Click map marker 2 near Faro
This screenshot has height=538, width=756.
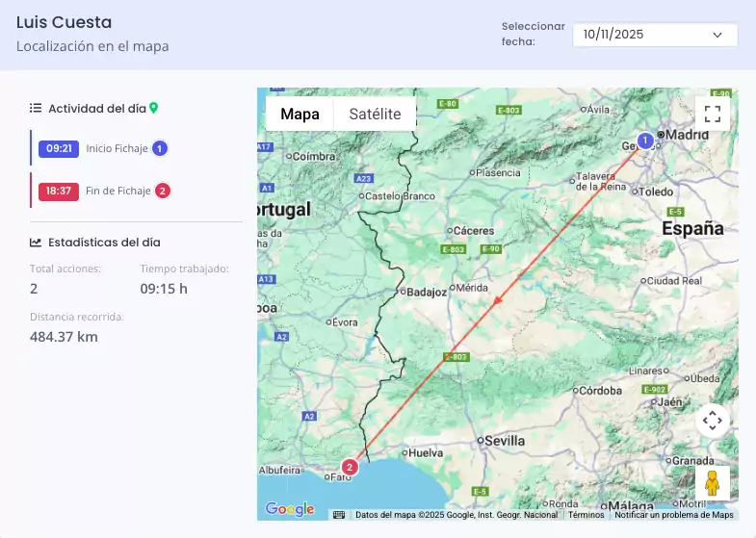[350, 468]
